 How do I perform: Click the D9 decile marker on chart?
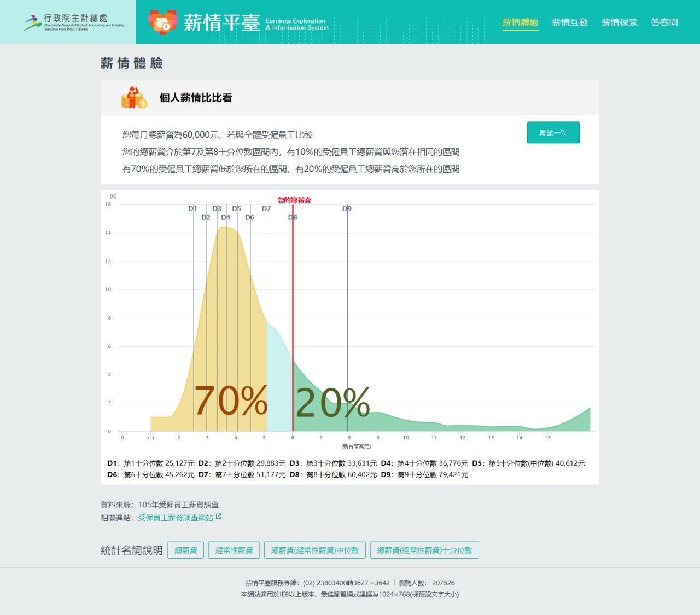347,209
